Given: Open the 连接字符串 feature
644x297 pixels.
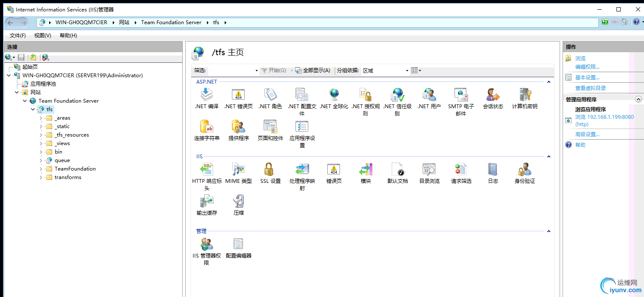Looking at the screenshot, I should [207, 130].
